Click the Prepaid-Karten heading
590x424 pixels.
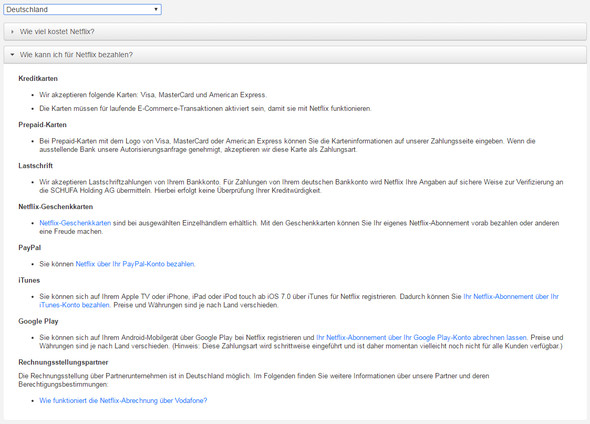[x=43, y=125]
